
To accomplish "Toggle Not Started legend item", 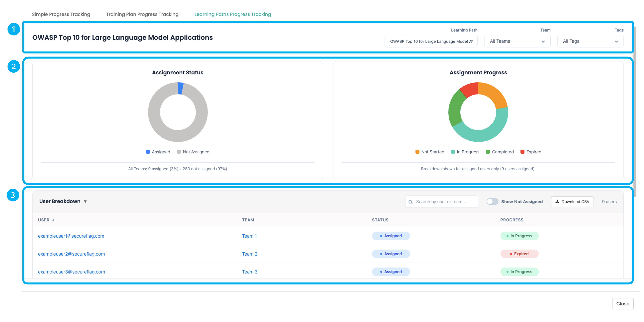I will (430, 152).
